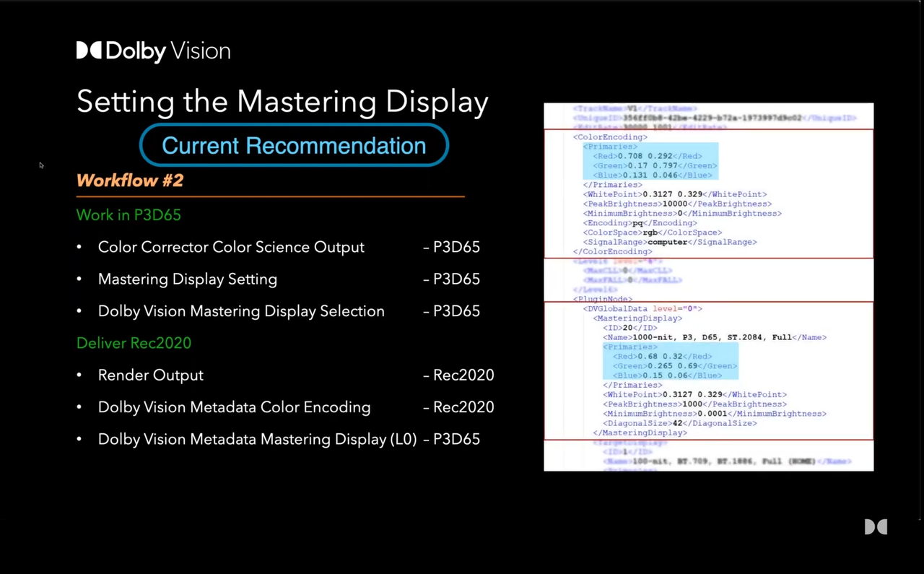Click the closing ColorEncoding XML tag

tap(612, 251)
